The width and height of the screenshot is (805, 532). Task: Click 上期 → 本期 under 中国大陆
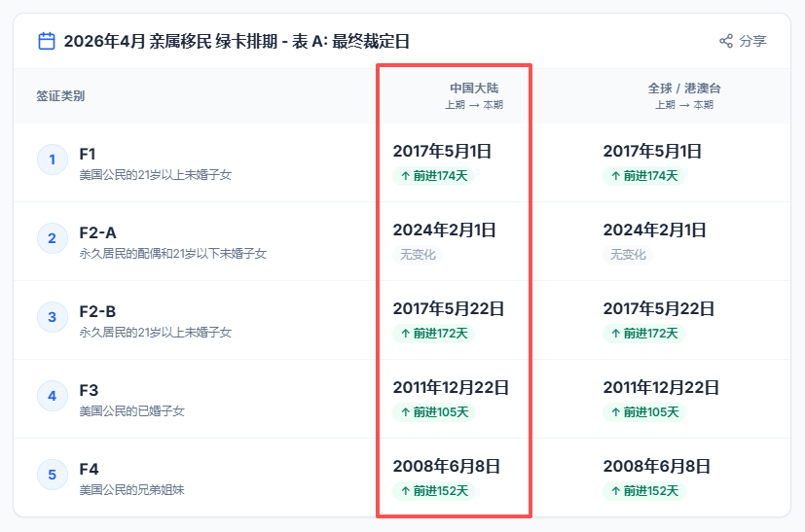[474, 105]
